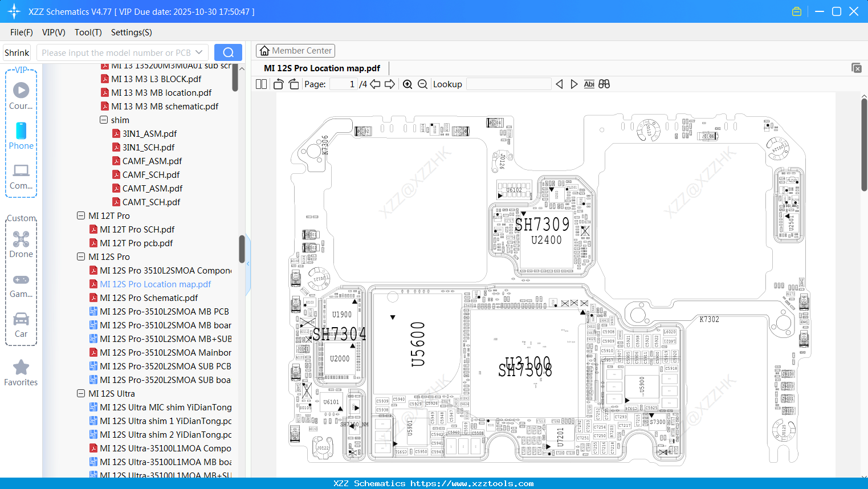Open the Tool(T) menu
868x489 pixels.
click(x=88, y=32)
